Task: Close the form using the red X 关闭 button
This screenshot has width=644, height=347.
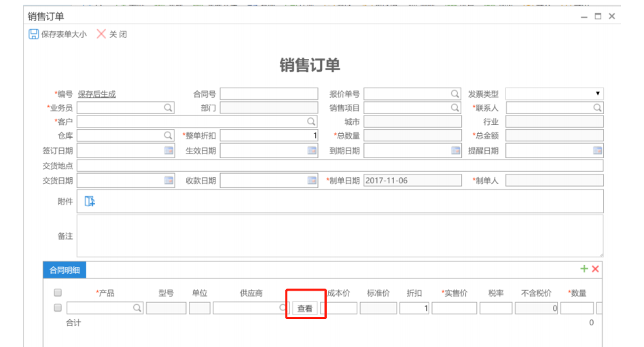Action: pos(101,34)
